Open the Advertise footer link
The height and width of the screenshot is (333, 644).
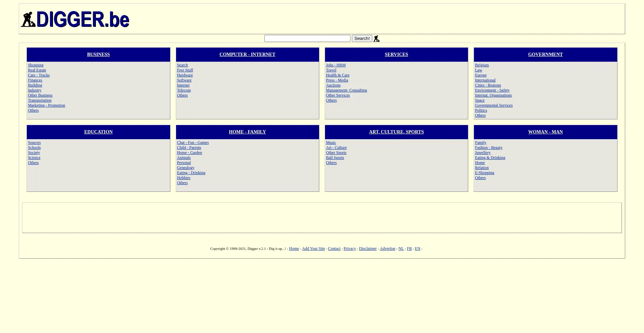[x=387, y=248]
